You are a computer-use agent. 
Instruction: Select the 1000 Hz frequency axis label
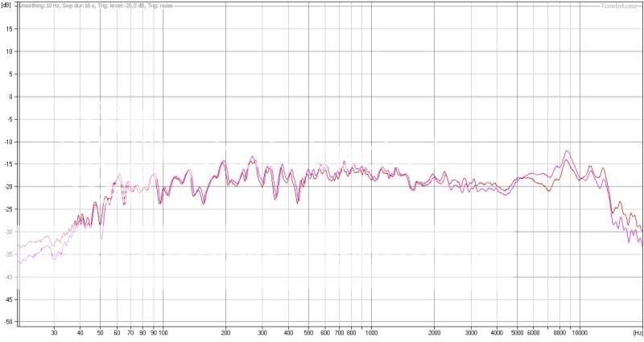coord(371,332)
